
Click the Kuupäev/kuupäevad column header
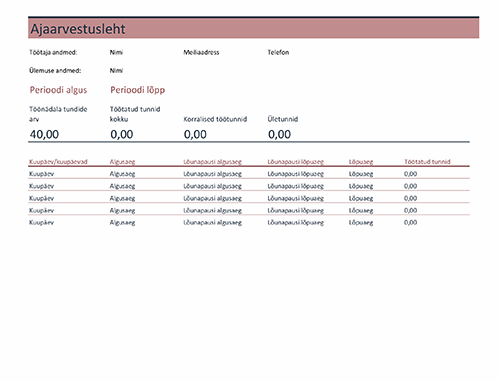tap(58, 162)
